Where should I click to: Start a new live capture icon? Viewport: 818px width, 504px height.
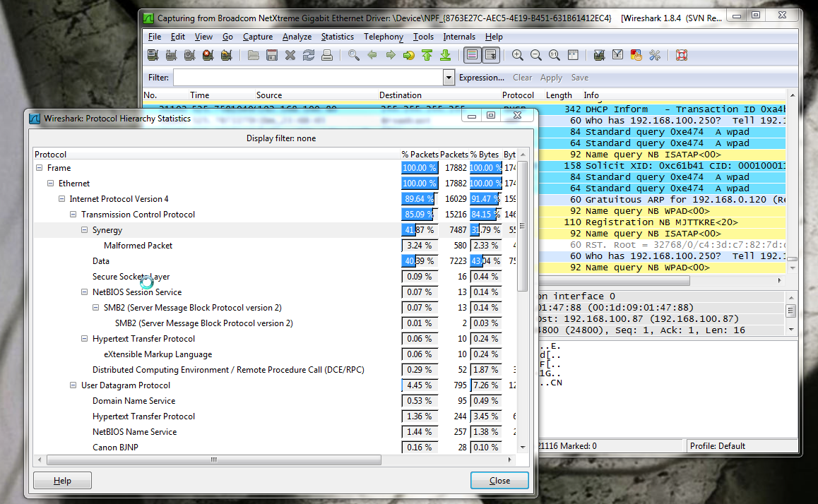pos(189,55)
